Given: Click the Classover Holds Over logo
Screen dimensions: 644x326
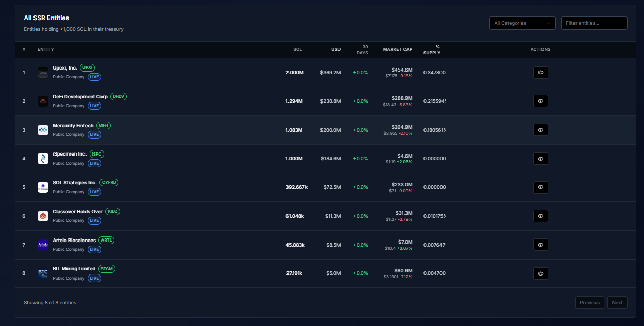Looking at the screenshot, I should click(x=43, y=216).
